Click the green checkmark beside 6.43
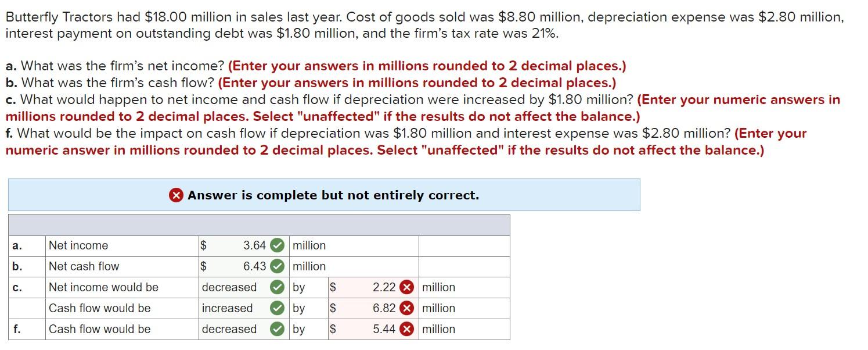868x350 pixels. [x=276, y=266]
